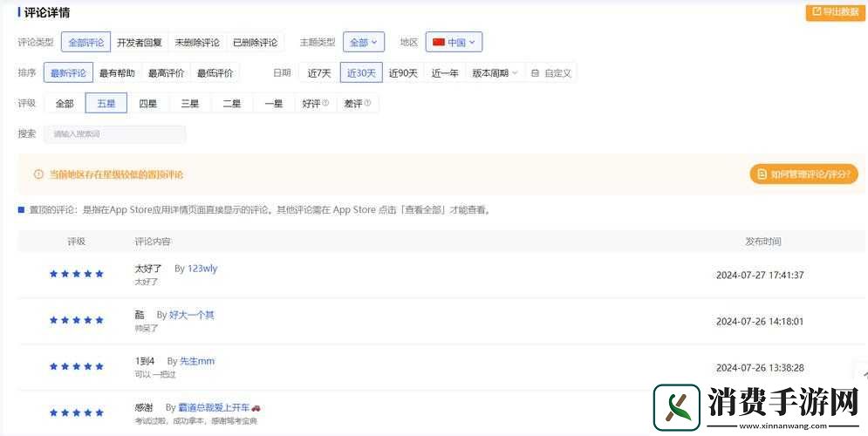Click five-star rating of 1到4 review
The width and height of the screenshot is (868, 436).
(77, 366)
